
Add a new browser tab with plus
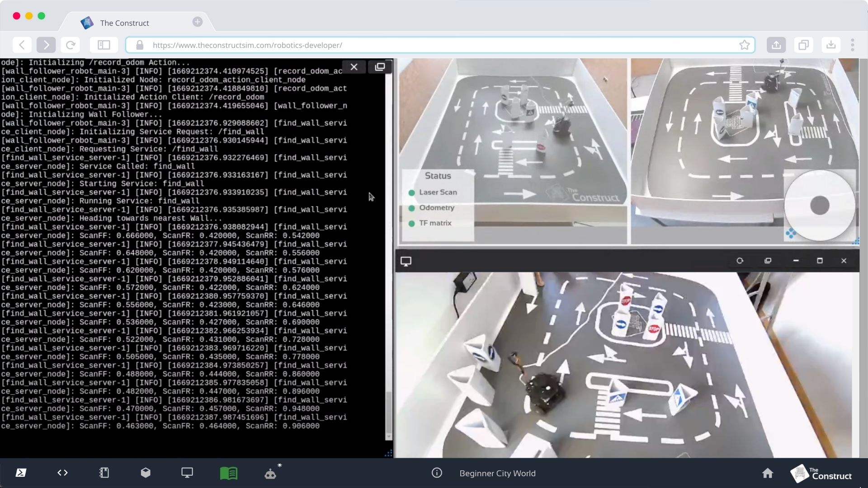(x=198, y=22)
